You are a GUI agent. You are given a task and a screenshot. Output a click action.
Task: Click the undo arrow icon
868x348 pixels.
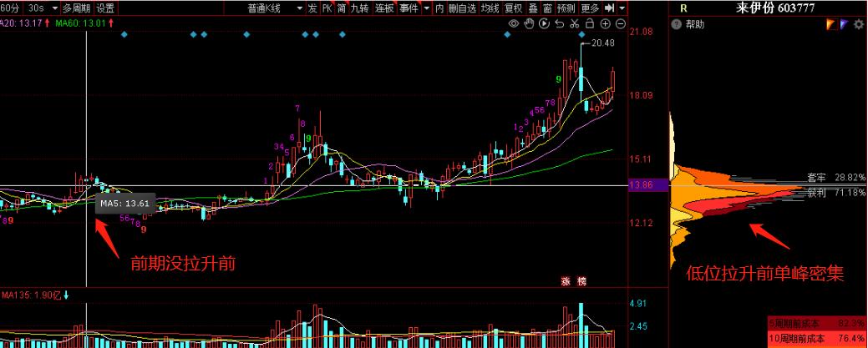point(559,24)
